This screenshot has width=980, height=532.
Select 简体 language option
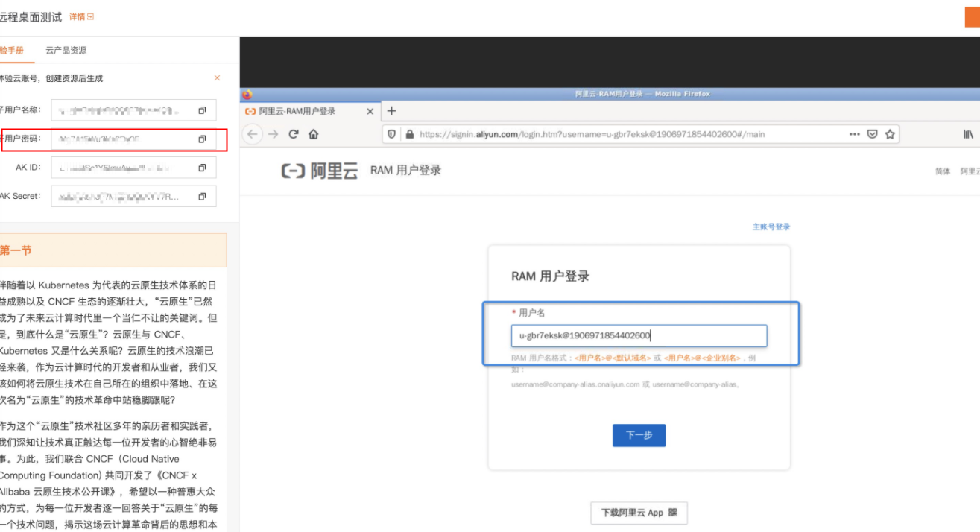tap(943, 171)
